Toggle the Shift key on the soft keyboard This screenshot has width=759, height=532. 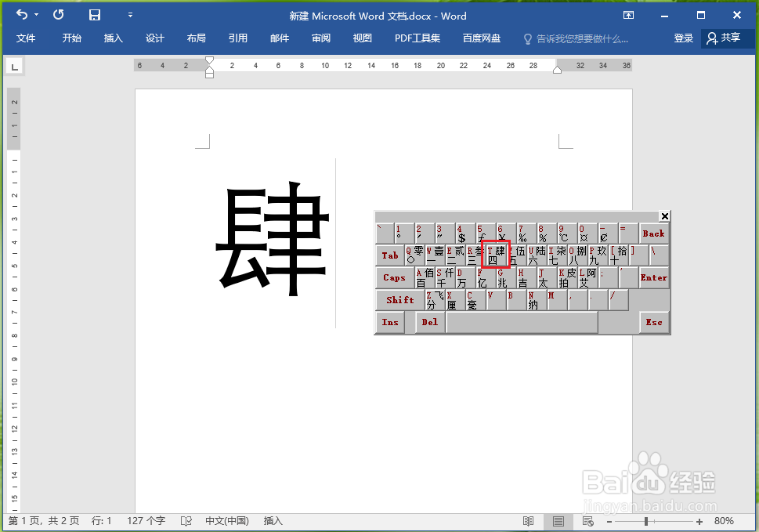399,299
